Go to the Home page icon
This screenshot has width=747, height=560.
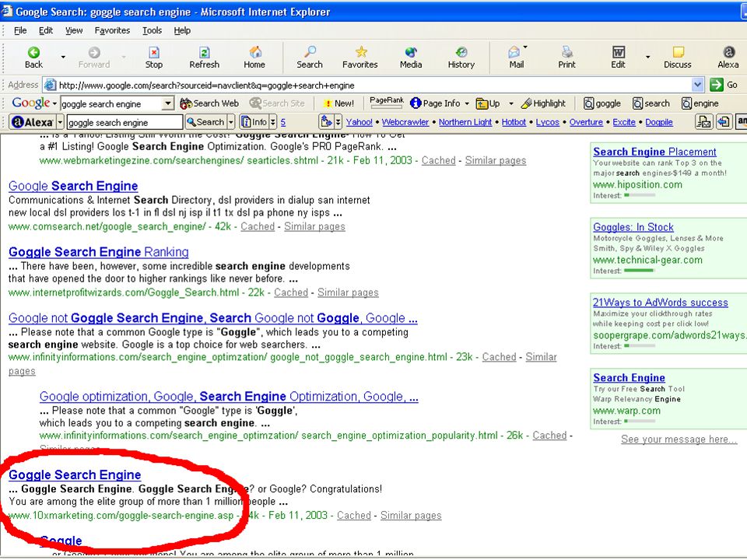(254, 58)
